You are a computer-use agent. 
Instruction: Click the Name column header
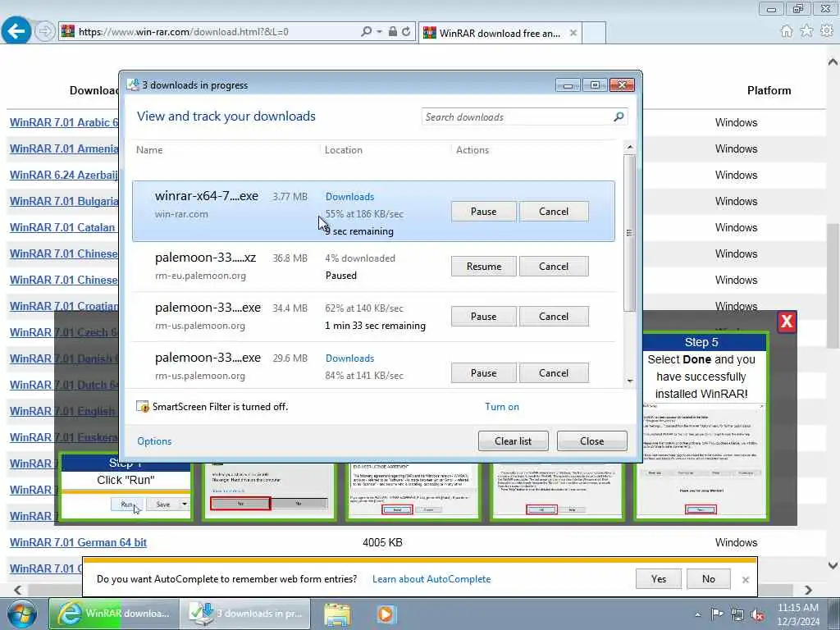click(149, 150)
